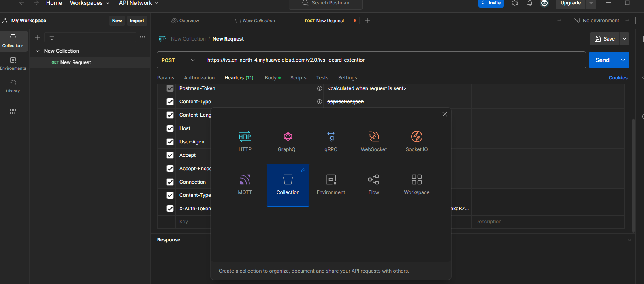
Task: Uncheck the Content-Length header
Action: tap(170, 115)
